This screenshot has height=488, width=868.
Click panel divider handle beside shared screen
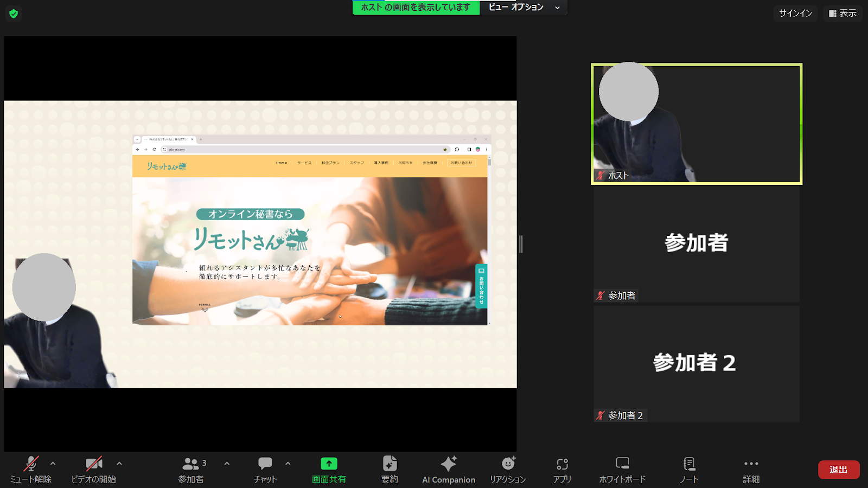pyautogui.click(x=521, y=244)
